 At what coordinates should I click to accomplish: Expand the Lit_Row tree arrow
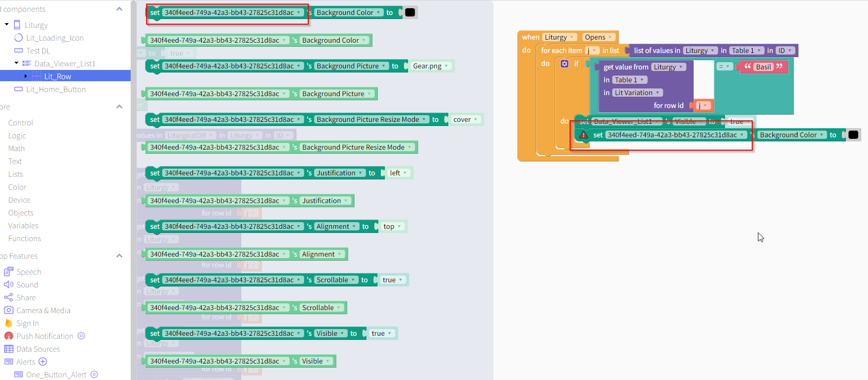pos(26,76)
